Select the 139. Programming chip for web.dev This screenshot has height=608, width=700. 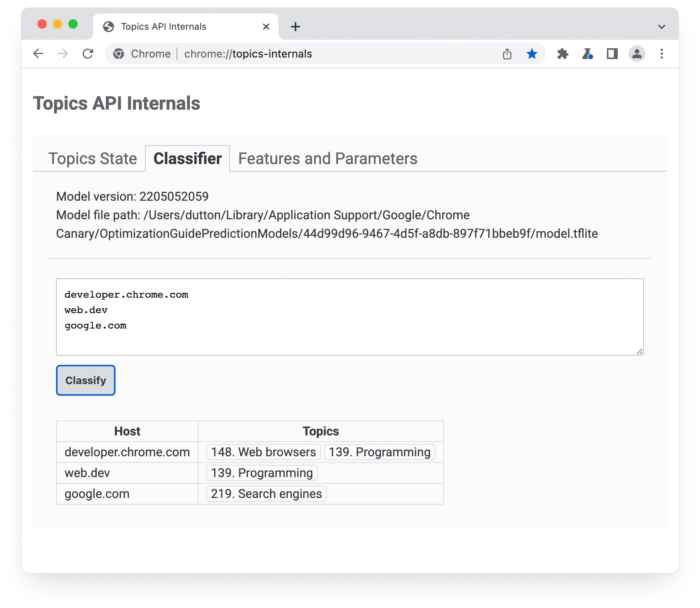(261, 473)
